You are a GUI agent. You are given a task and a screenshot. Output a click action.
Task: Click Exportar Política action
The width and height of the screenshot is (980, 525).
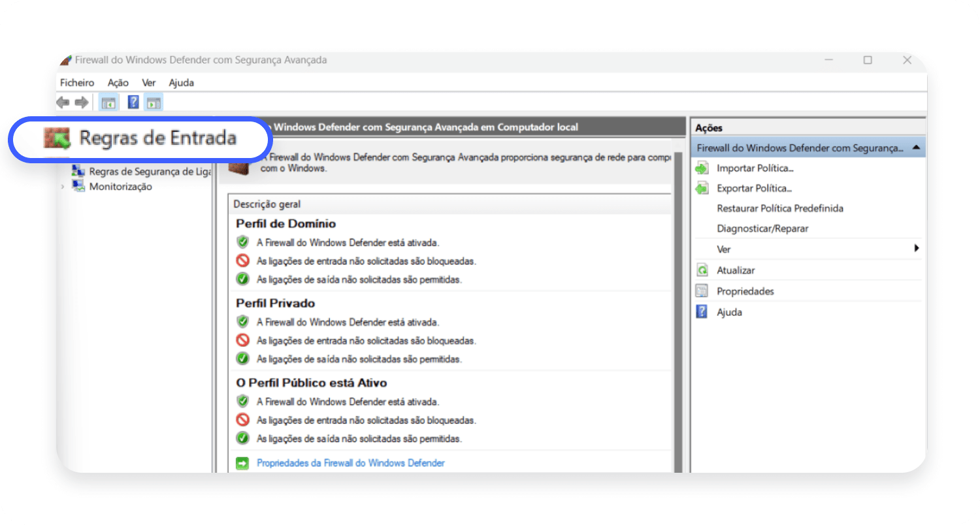pos(755,189)
